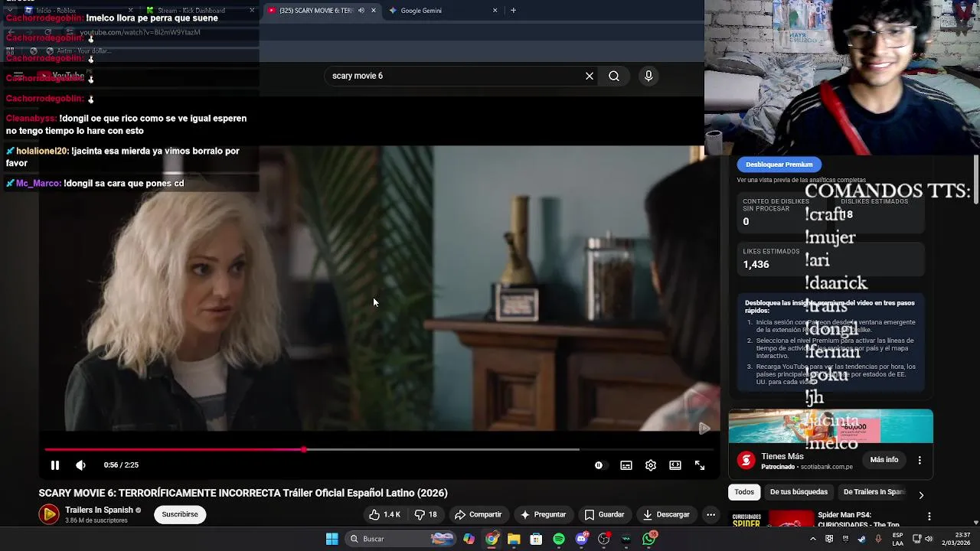
Task: Mute the tab via its audio icon
Action: coord(361,11)
